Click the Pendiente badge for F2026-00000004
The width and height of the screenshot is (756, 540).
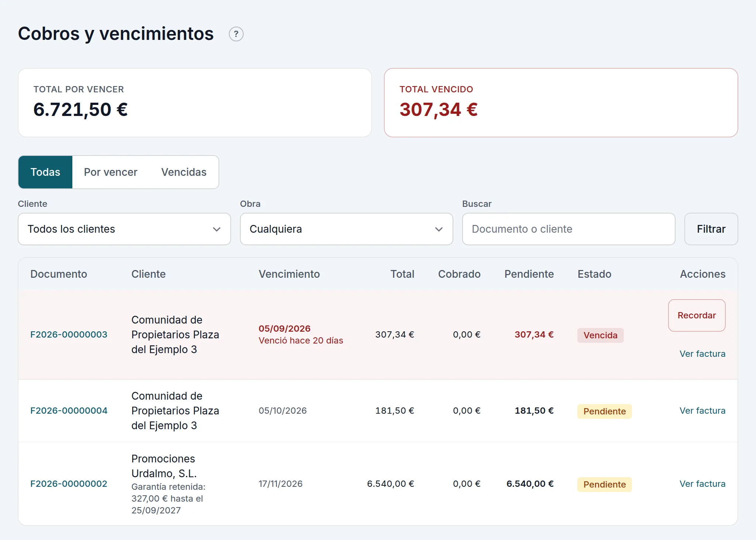604,411
